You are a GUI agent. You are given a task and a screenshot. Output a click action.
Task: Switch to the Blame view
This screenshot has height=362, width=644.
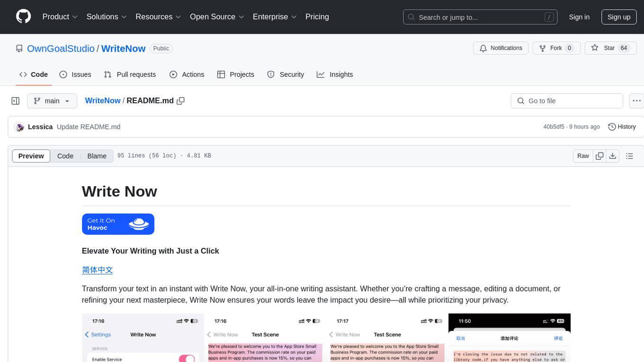point(97,156)
